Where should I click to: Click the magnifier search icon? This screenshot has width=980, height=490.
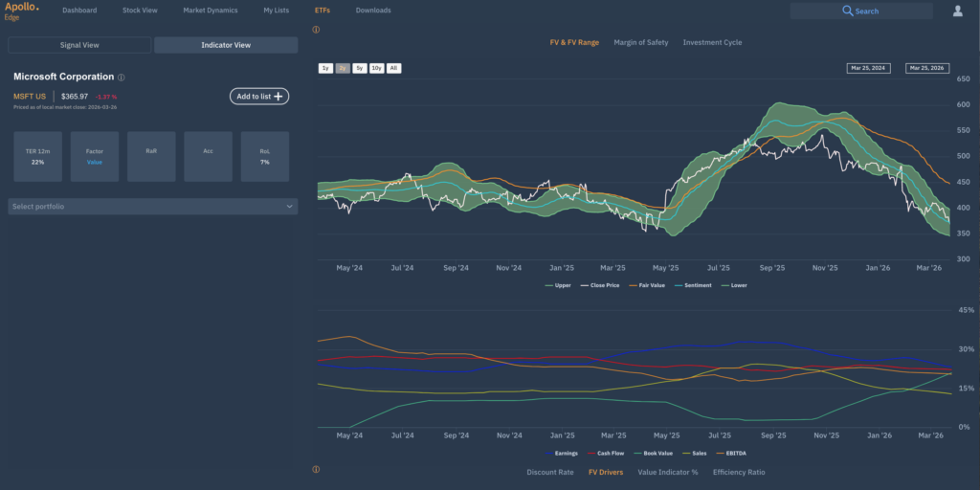(x=847, y=11)
